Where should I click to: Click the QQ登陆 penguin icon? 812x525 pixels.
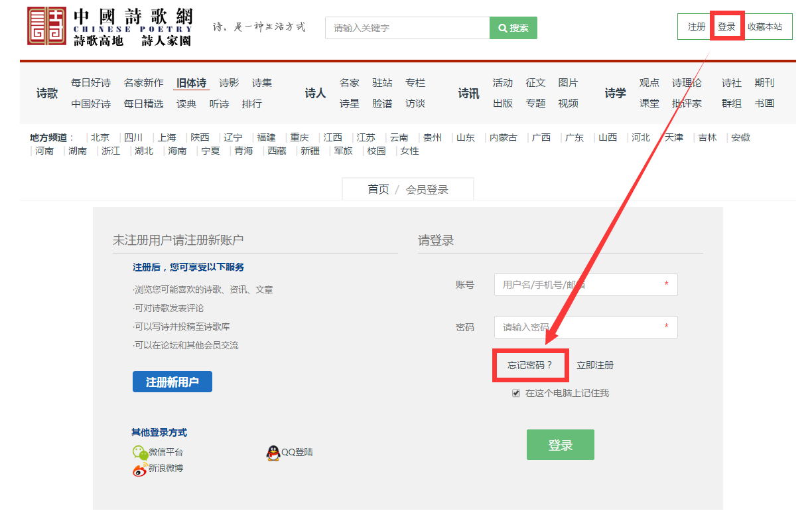273,453
